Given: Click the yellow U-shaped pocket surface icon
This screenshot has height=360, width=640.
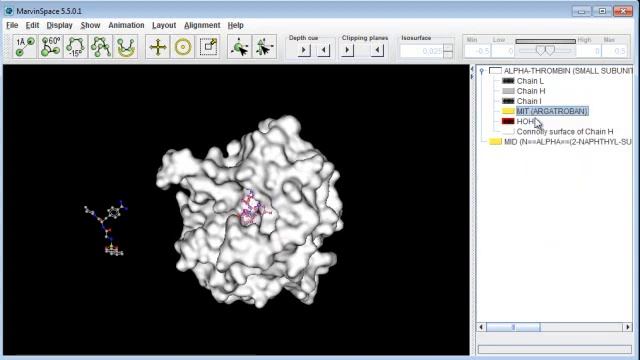Looking at the screenshot, I should [126, 47].
